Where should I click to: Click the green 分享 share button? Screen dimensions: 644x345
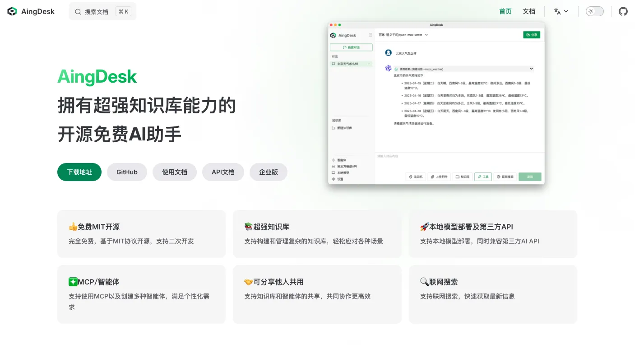coord(532,35)
